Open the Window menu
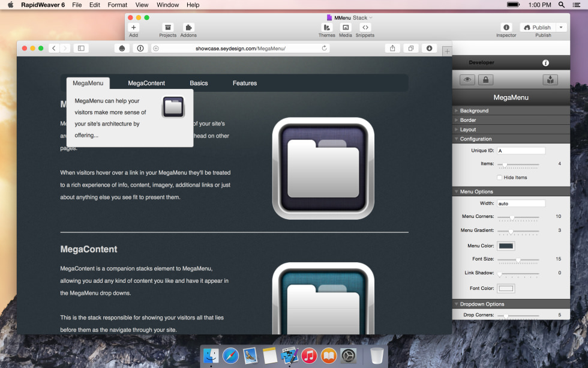 click(x=167, y=5)
